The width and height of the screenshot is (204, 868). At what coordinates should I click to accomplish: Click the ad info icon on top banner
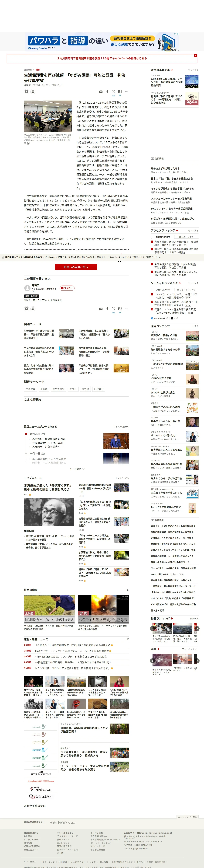click(x=175, y=34)
